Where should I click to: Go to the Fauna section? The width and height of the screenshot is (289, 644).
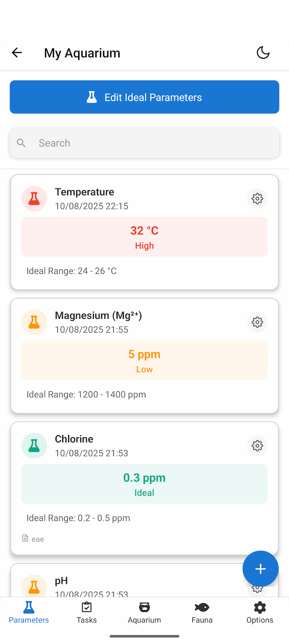tap(202, 612)
